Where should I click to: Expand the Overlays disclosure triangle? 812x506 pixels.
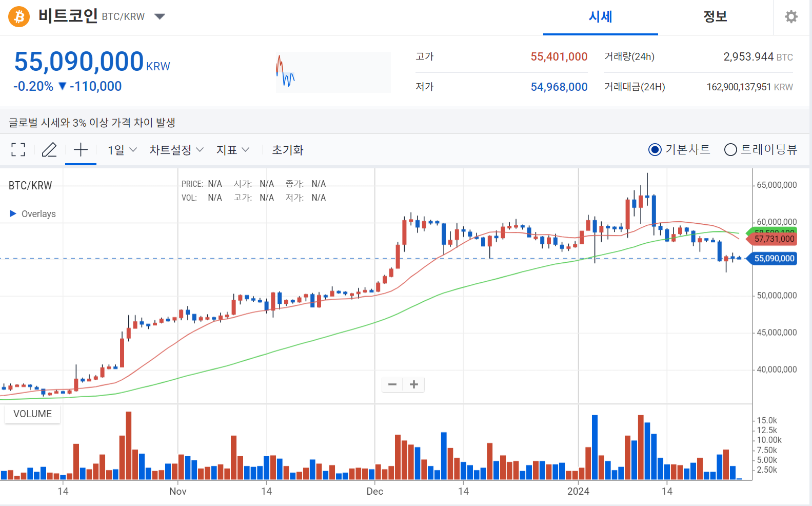13,213
